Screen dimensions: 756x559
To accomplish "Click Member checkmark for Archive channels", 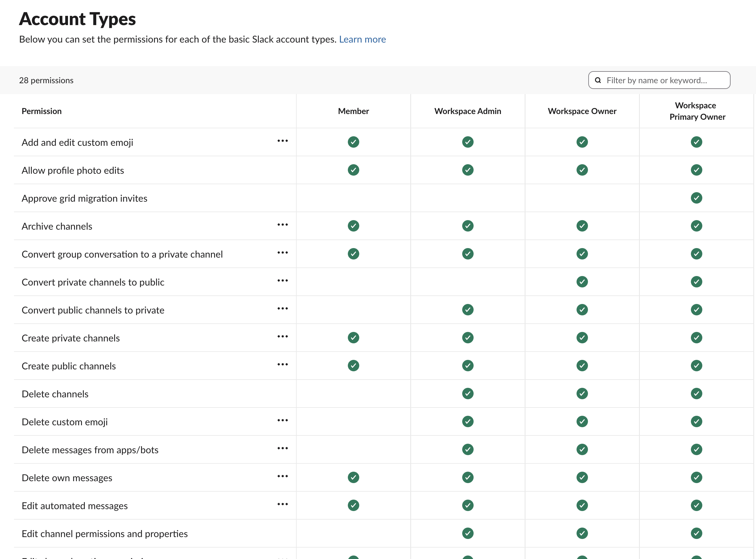I will pos(353,226).
